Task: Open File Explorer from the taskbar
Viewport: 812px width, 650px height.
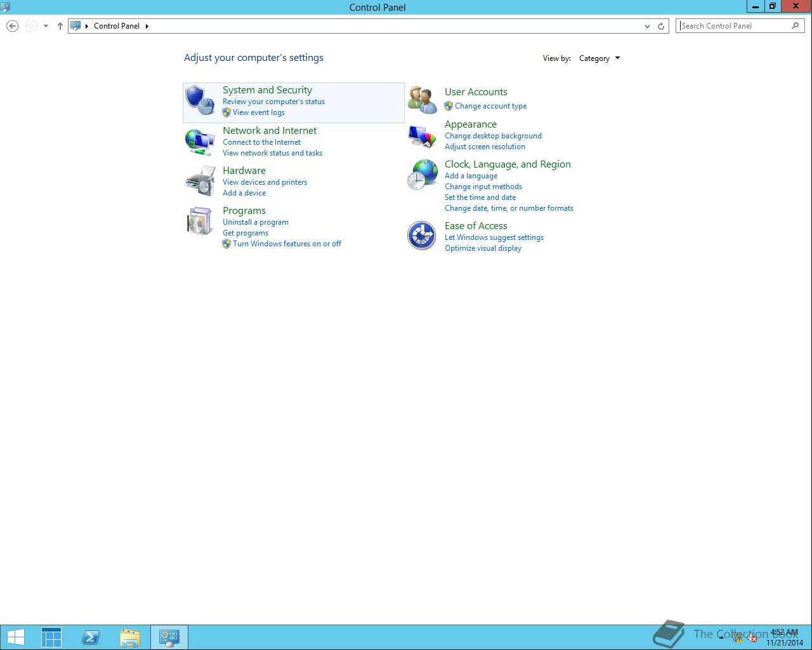Action: [x=130, y=637]
